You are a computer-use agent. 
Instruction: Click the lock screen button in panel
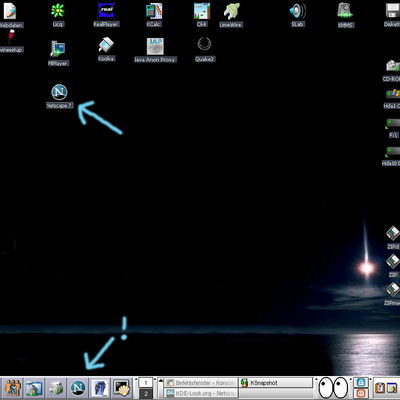tap(360, 382)
